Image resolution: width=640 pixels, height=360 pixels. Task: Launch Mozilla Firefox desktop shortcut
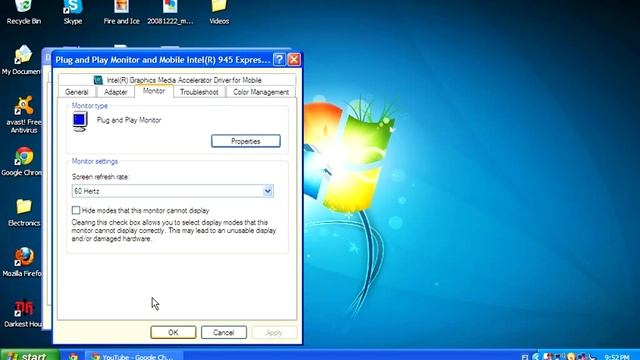[22, 262]
